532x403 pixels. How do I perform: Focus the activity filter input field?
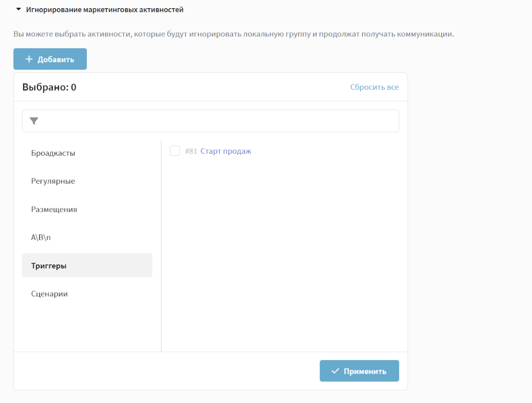[x=217, y=121]
